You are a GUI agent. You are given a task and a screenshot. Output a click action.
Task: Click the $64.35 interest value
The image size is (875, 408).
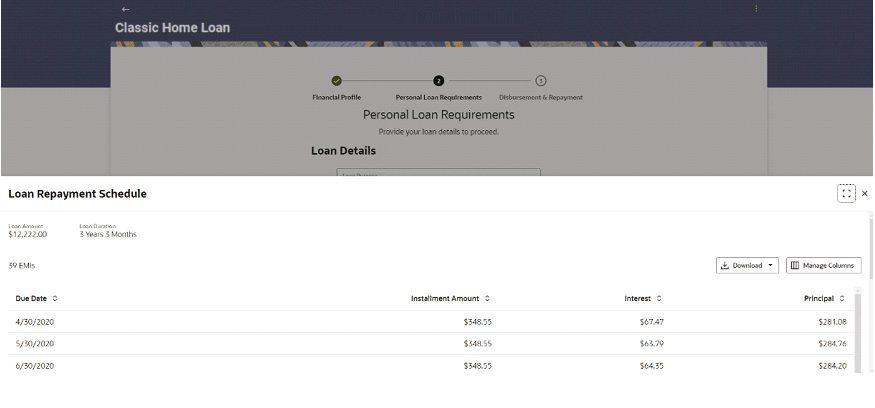652,366
